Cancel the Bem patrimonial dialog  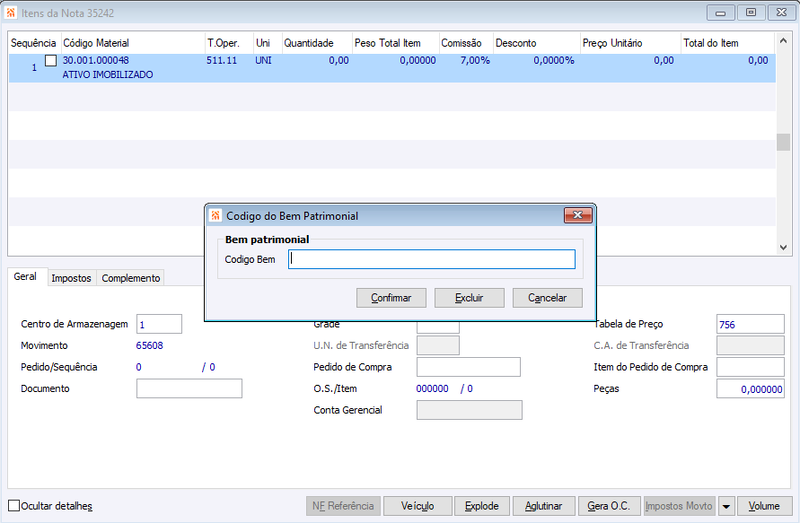click(x=547, y=298)
